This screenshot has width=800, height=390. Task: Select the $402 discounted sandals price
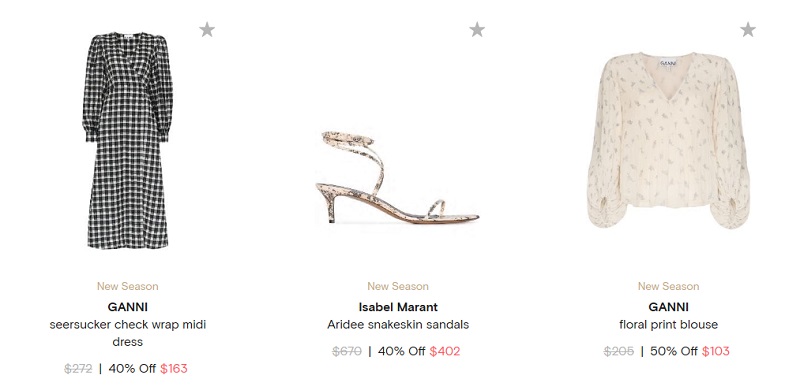pyautogui.click(x=444, y=351)
